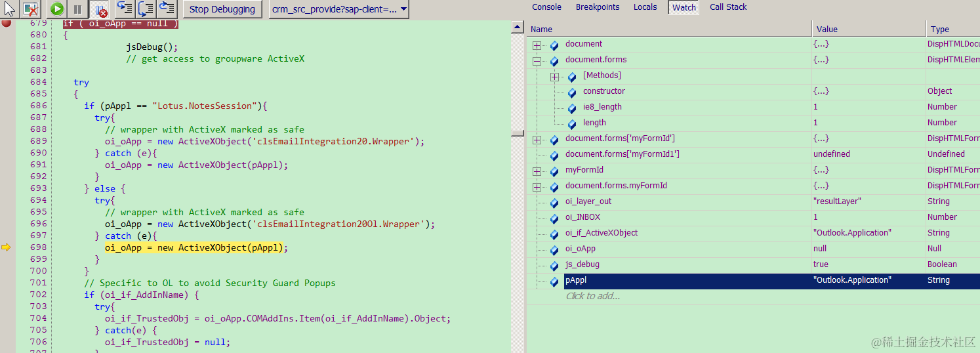Image resolution: width=980 pixels, height=353 pixels.
Task: Click the breakpoint dot at line 679
Action: tap(7, 23)
